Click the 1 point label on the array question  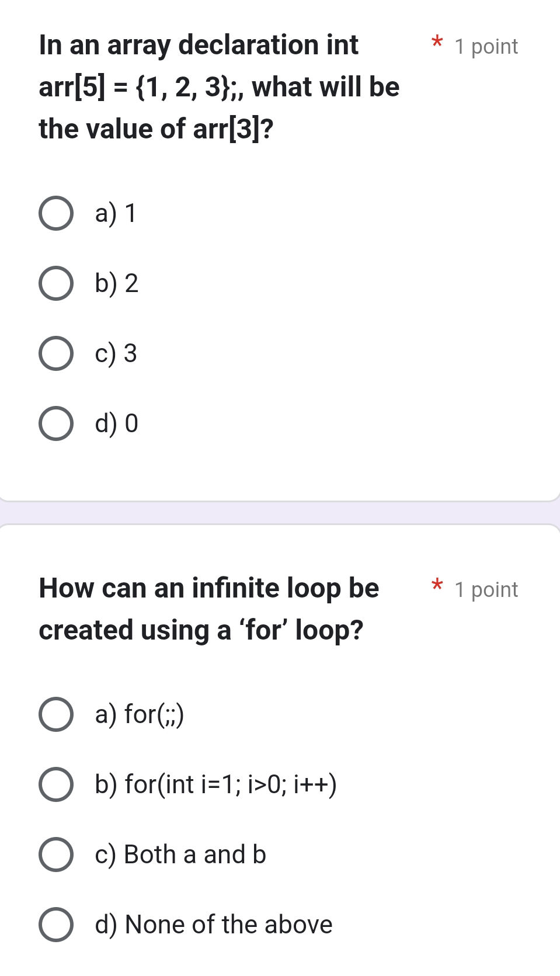pos(485,46)
